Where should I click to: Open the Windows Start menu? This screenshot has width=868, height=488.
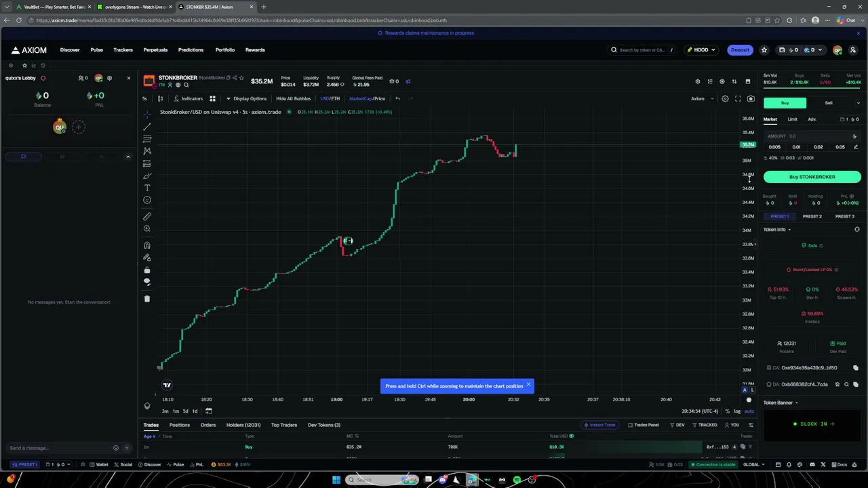[x=336, y=480]
